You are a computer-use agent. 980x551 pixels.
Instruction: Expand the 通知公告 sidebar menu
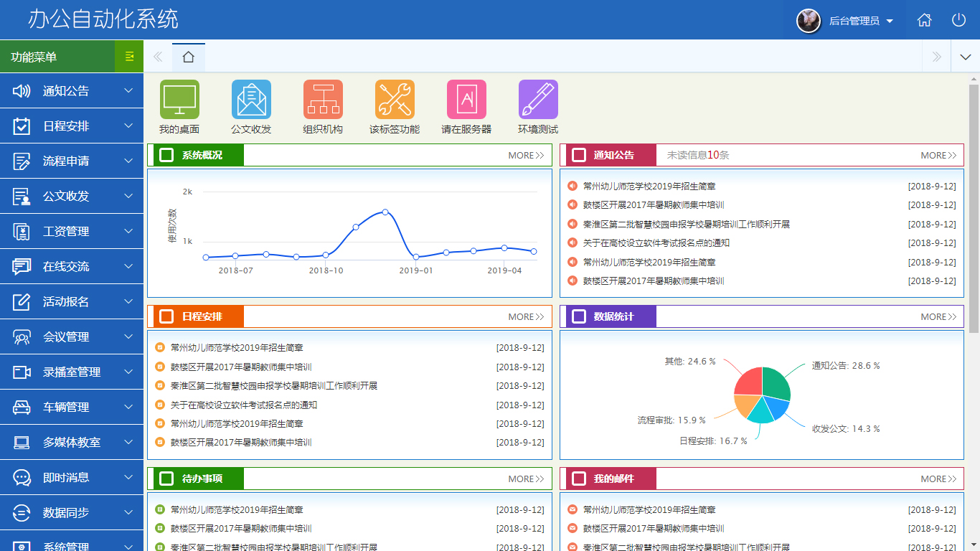point(72,91)
